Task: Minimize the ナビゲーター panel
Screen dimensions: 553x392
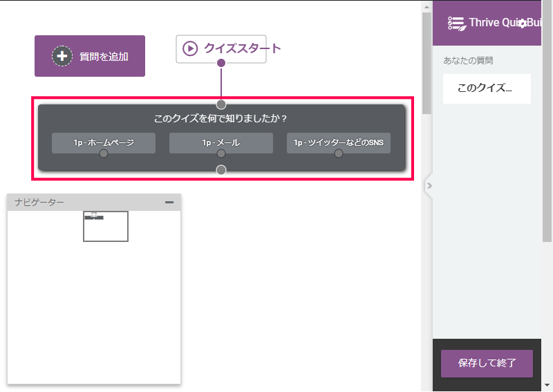Action: click(x=169, y=202)
